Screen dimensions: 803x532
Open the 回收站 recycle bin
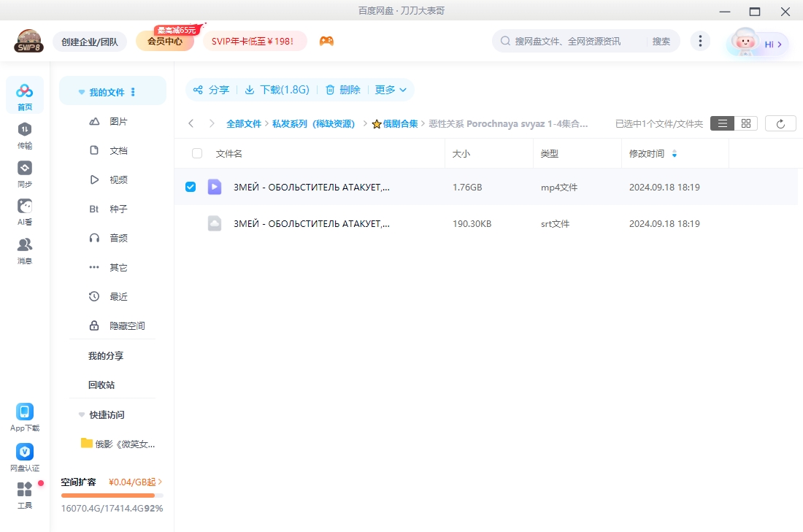(101, 385)
